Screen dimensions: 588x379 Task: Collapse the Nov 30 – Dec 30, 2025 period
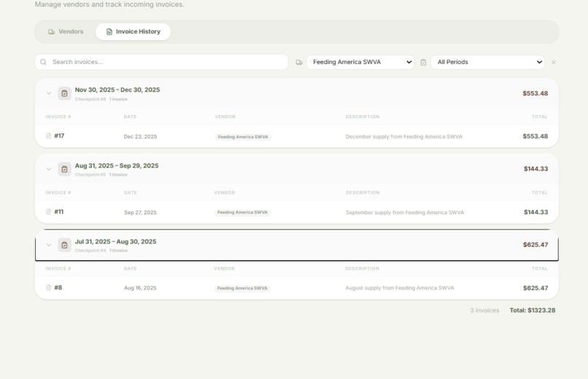pyautogui.click(x=49, y=93)
